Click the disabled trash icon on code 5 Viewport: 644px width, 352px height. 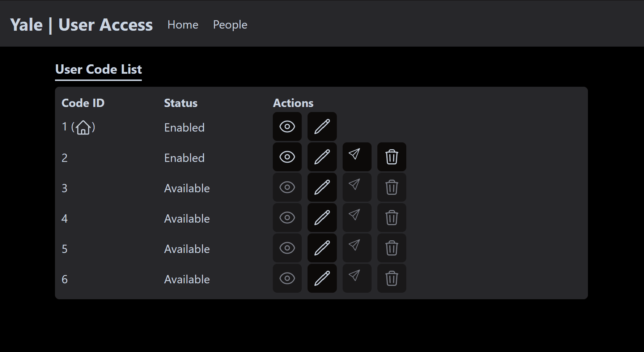(391, 248)
